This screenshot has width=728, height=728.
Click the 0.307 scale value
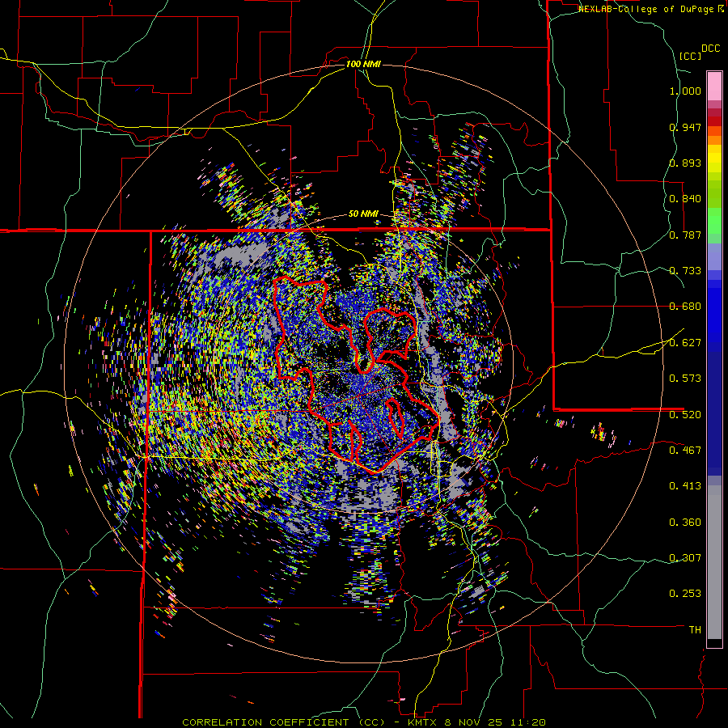[685, 557]
